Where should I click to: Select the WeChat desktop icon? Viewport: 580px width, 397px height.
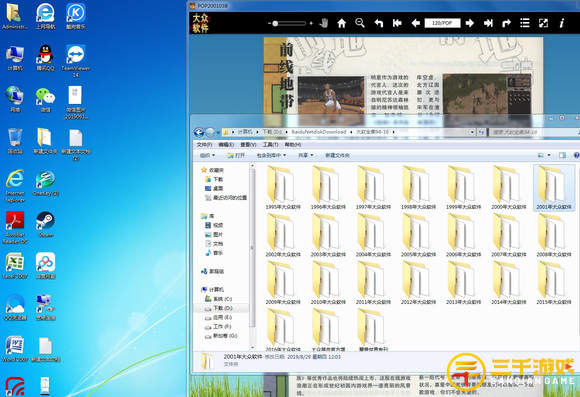[x=45, y=100]
